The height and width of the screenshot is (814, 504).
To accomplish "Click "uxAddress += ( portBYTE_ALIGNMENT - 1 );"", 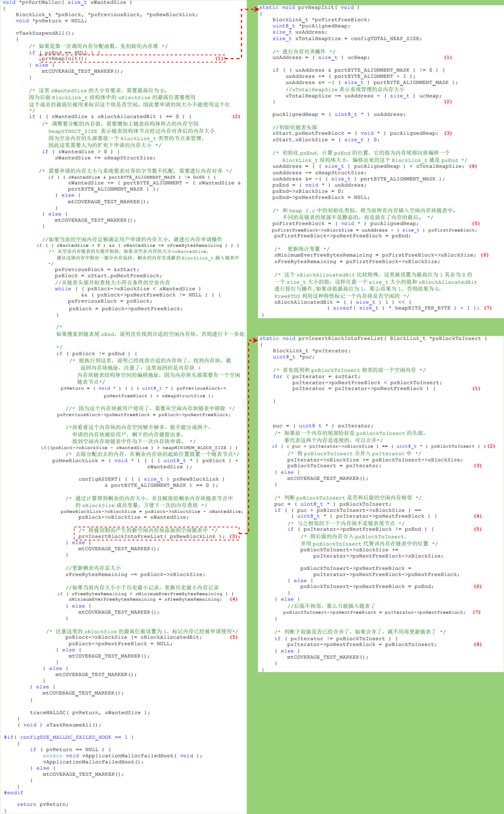I will (350, 77).
